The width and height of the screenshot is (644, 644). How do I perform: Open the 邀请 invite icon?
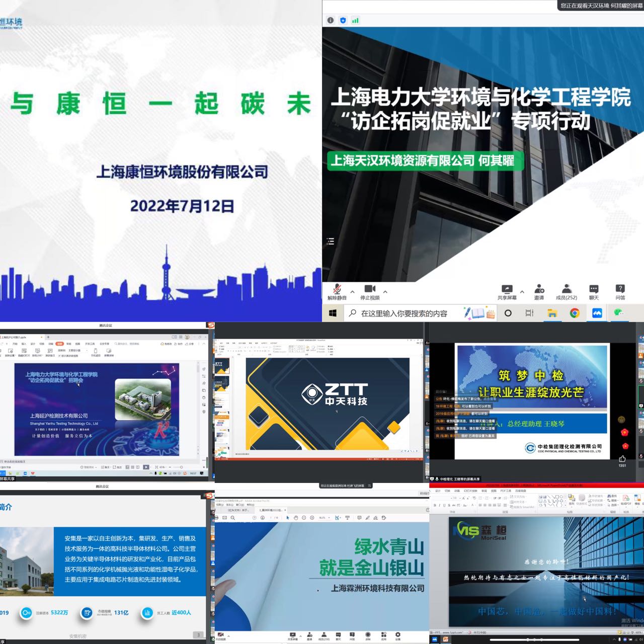coord(539,291)
